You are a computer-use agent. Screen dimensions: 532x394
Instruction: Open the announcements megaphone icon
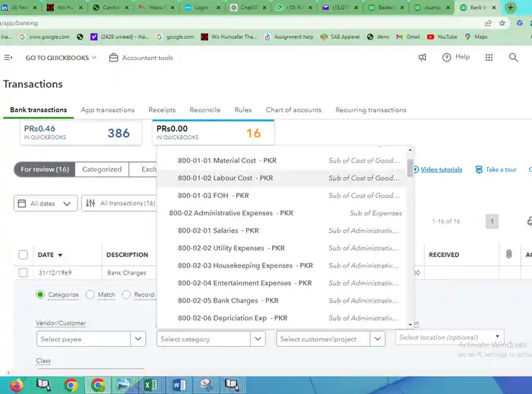[x=422, y=57]
